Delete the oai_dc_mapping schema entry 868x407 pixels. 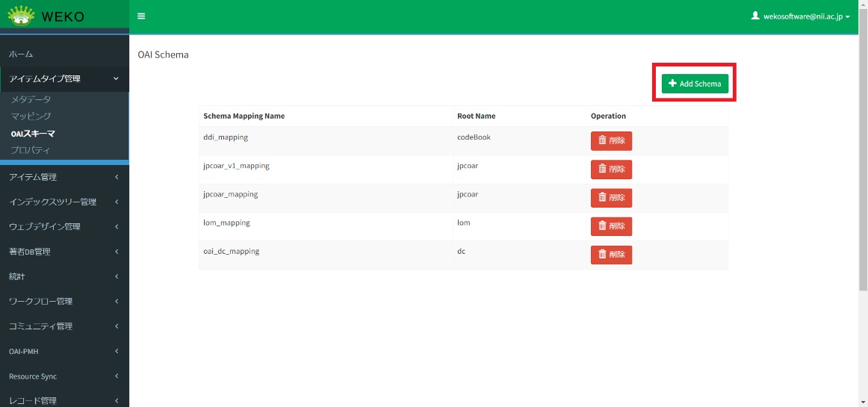point(611,255)
